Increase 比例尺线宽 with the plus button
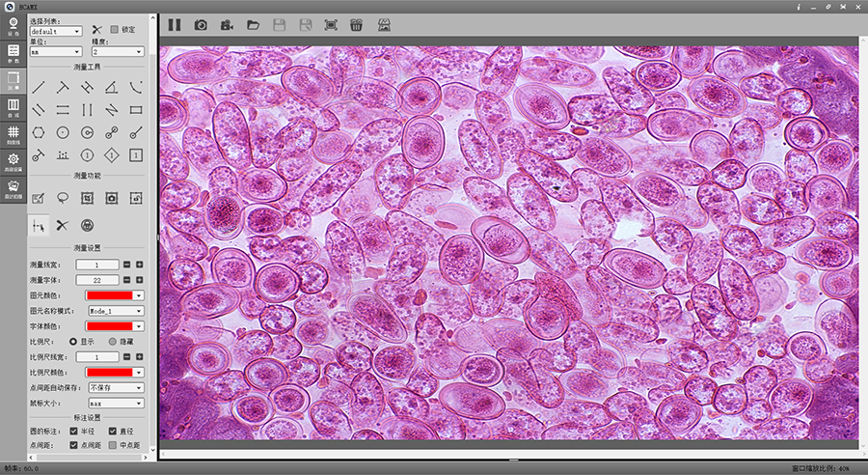 (140, 357)
